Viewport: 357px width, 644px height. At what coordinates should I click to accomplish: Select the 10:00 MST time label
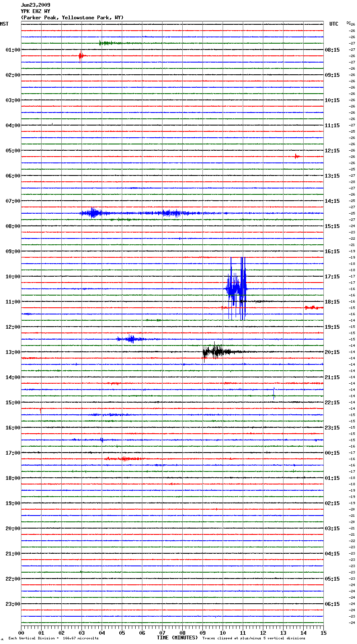13,276
